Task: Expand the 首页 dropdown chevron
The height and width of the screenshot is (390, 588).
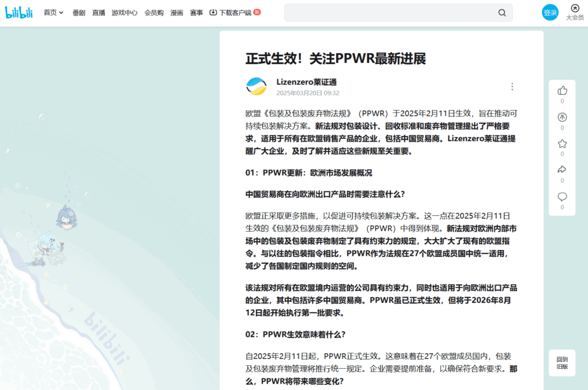Action: point(60,12)
